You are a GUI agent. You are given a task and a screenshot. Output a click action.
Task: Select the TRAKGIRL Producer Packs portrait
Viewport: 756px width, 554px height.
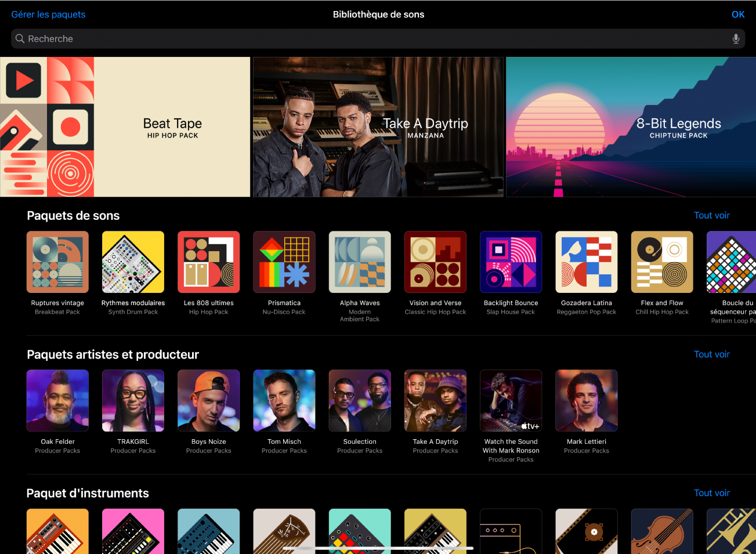[x=133, y=401]
